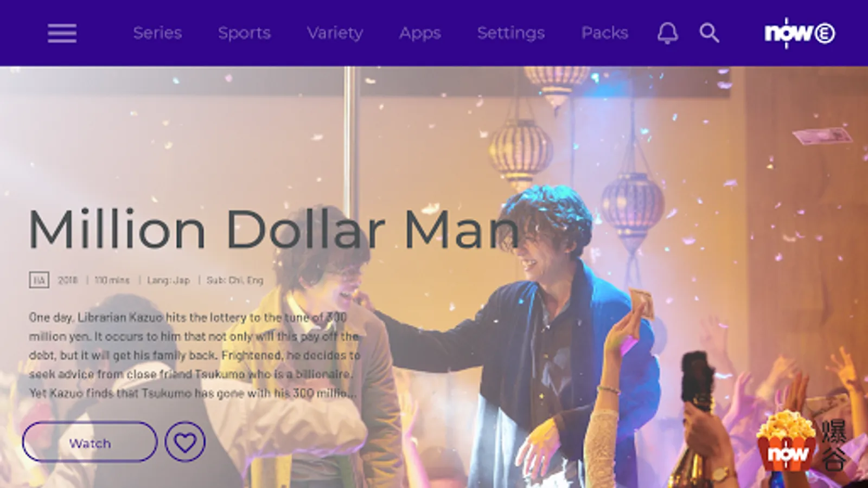Open the Apps section
The image size is (868, 488).
[x=420, y=33]
